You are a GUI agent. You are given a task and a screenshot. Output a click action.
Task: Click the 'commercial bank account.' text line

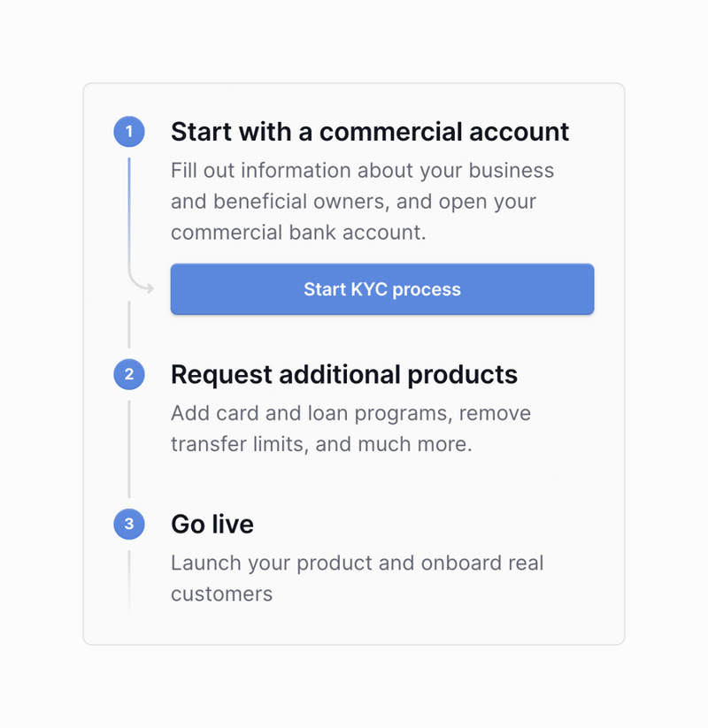(298, 232)
